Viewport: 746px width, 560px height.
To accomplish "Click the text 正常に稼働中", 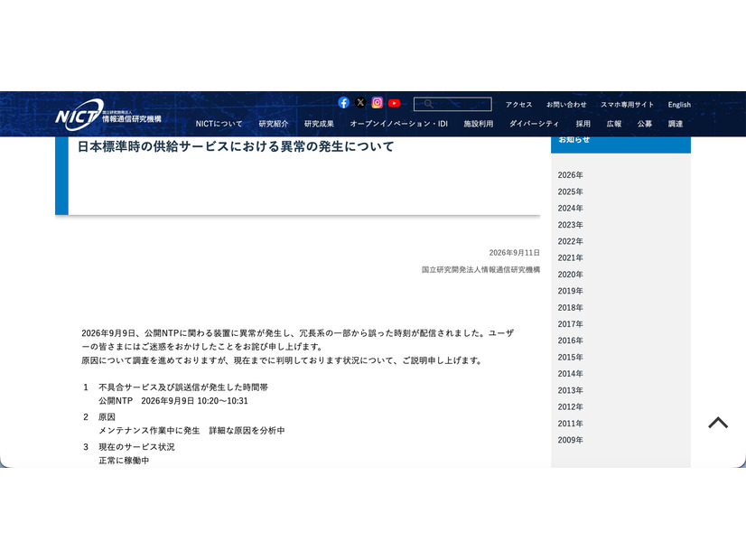I will coord(124,461).
